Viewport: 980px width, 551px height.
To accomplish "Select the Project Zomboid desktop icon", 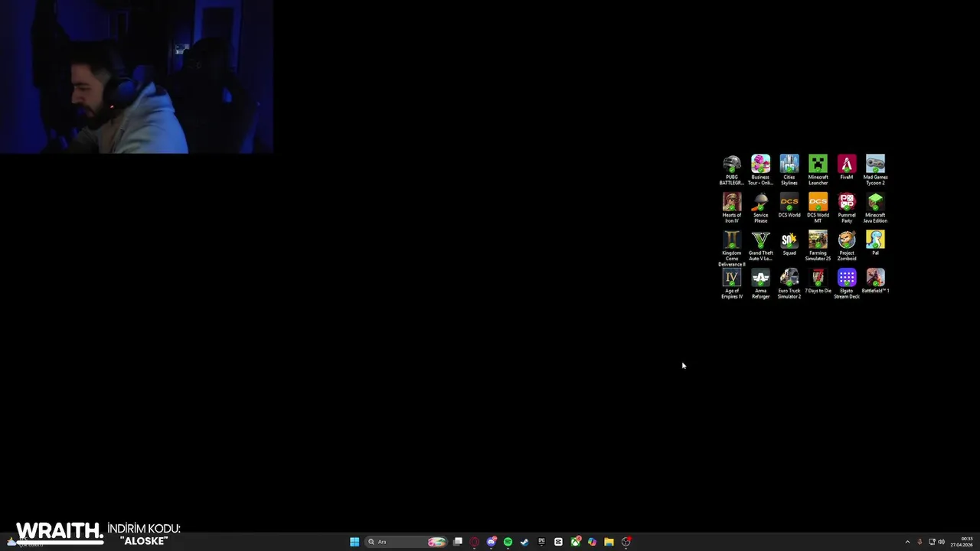I will (x=847, y=246).
